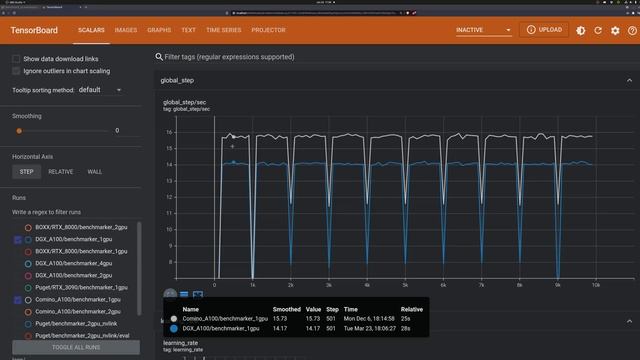Click the Smoothing value field showing 0
The width and height of the screenshot is (640, 360).
point(117,131)
